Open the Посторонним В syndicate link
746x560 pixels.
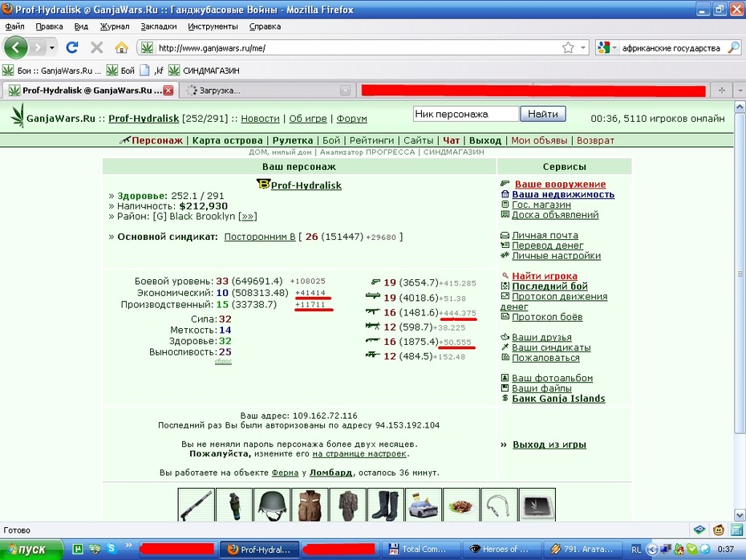click(260, 237)
